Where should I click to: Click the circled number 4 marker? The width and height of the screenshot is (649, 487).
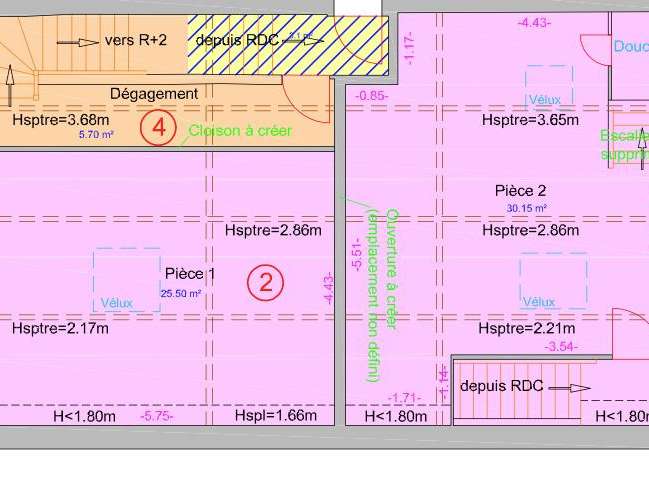(159, 128)
